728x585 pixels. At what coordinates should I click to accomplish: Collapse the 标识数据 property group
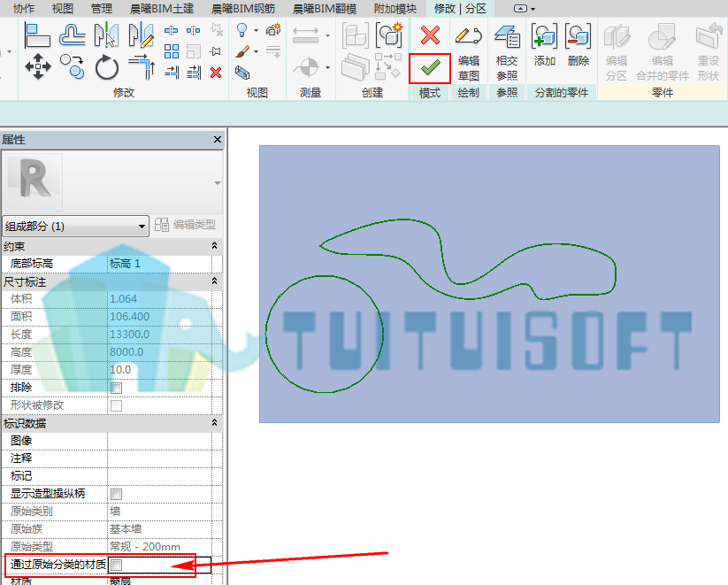click(x=214, y=422)
